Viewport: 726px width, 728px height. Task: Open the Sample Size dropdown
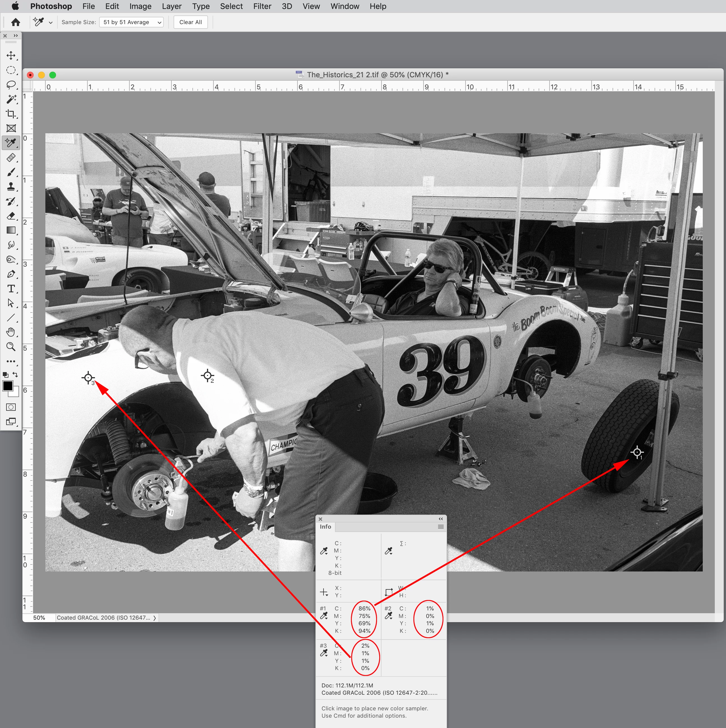[131, 22]
